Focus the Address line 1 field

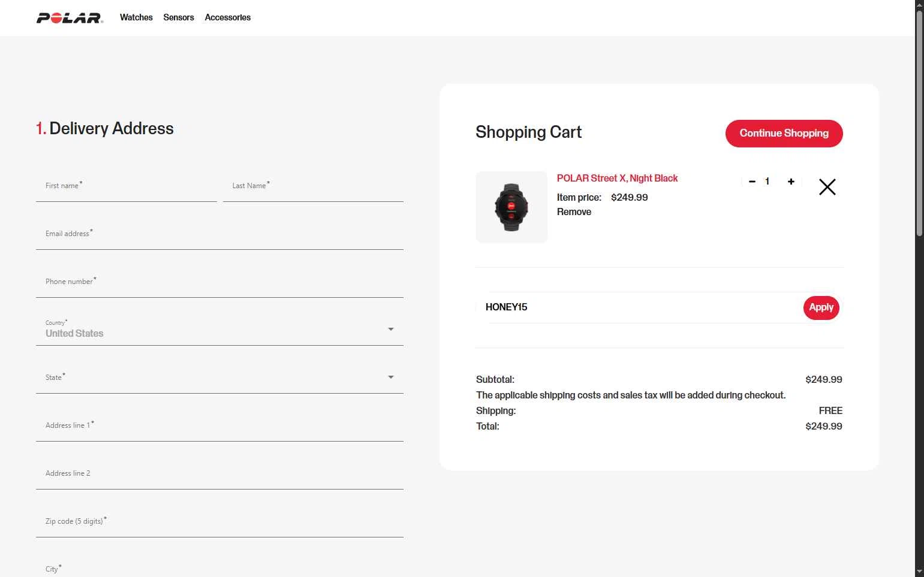tap(219, 425)
